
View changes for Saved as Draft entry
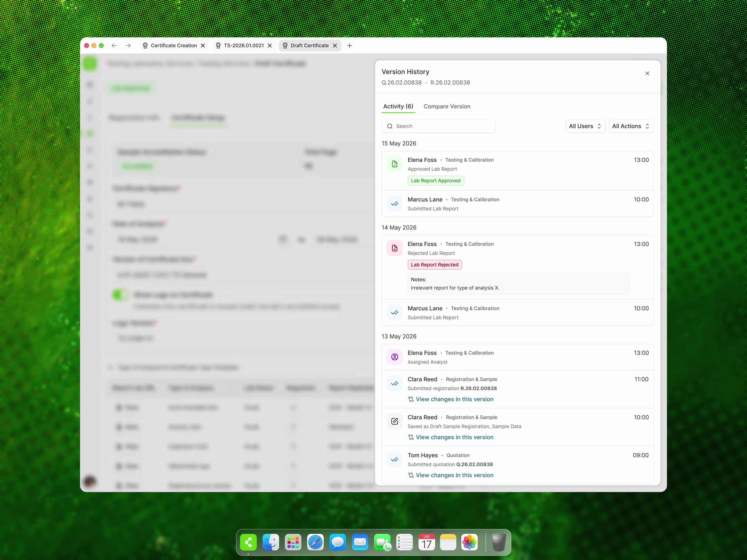[x=450, y=437]
